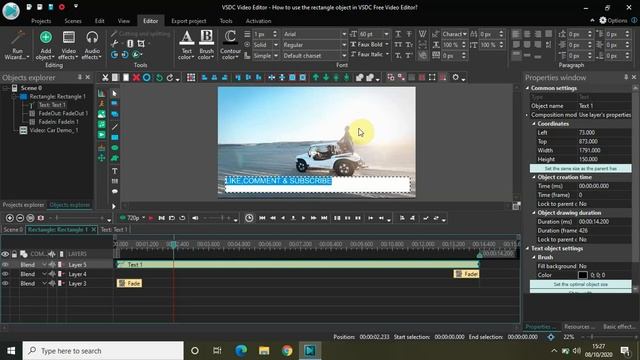Switch to Projects explorer tab
The width and height of the screenshot is (640, 360).
[23, 205]
